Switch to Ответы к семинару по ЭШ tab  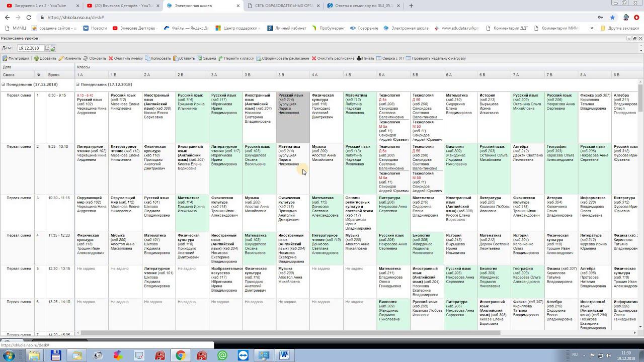click(x=364, y=6)
